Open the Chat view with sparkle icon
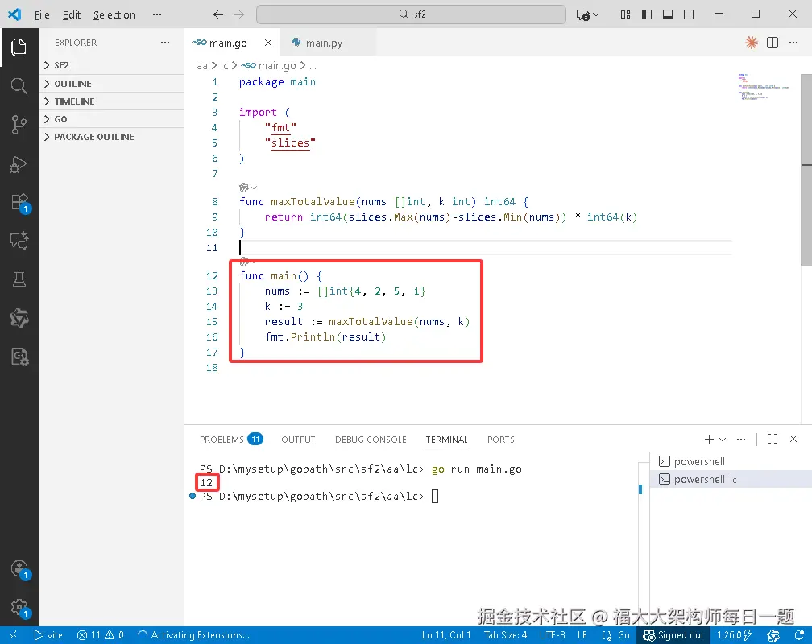The height and width of the screenshot is (644, 812). pos(19,241)
